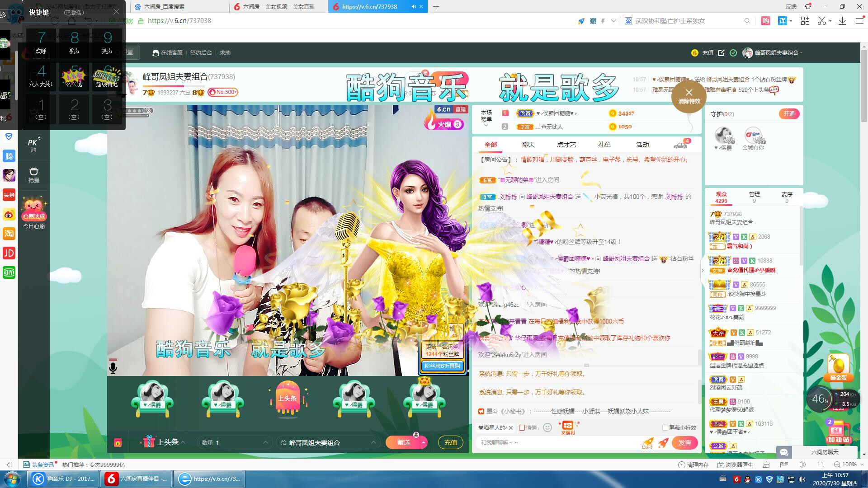Click the 砸金蛋 golden egg icon

(838, 368)
